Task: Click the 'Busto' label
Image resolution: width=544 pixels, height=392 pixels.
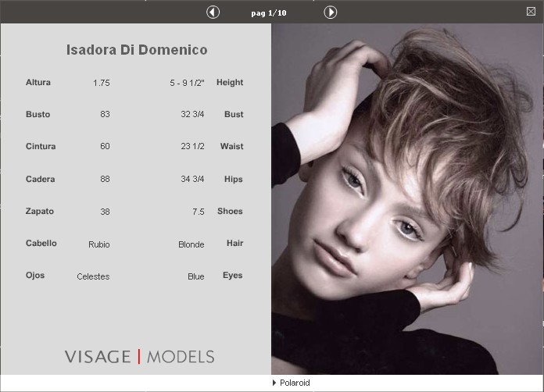Action: 38,114
